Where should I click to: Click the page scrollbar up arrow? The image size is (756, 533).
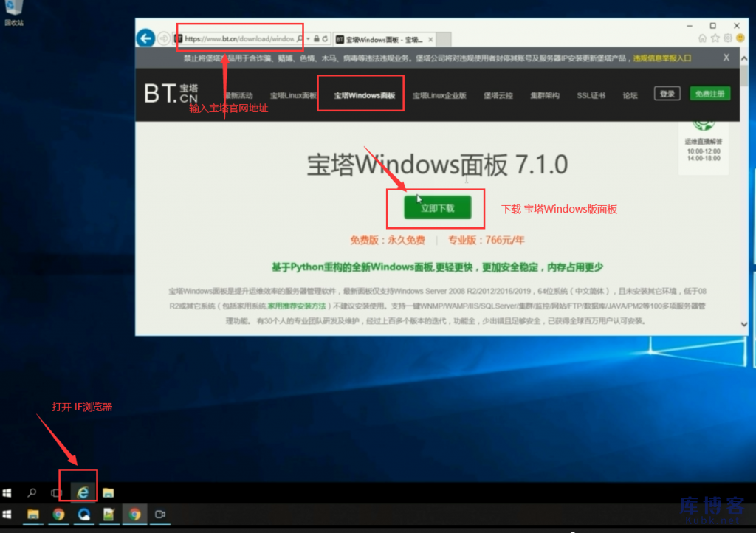click(x=744, y=58)
